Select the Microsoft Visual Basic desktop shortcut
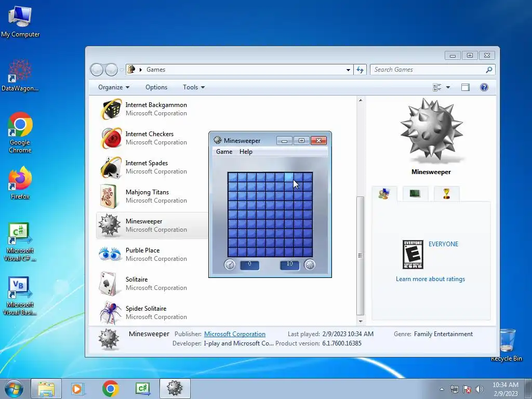532x399 pixels. (x=20, y=297)
